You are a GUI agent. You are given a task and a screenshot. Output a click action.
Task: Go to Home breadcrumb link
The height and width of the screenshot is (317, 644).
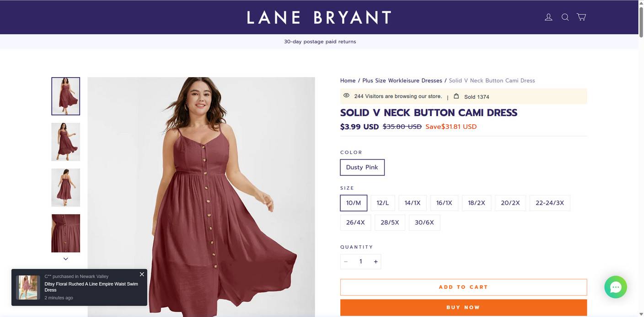point(348,80)
